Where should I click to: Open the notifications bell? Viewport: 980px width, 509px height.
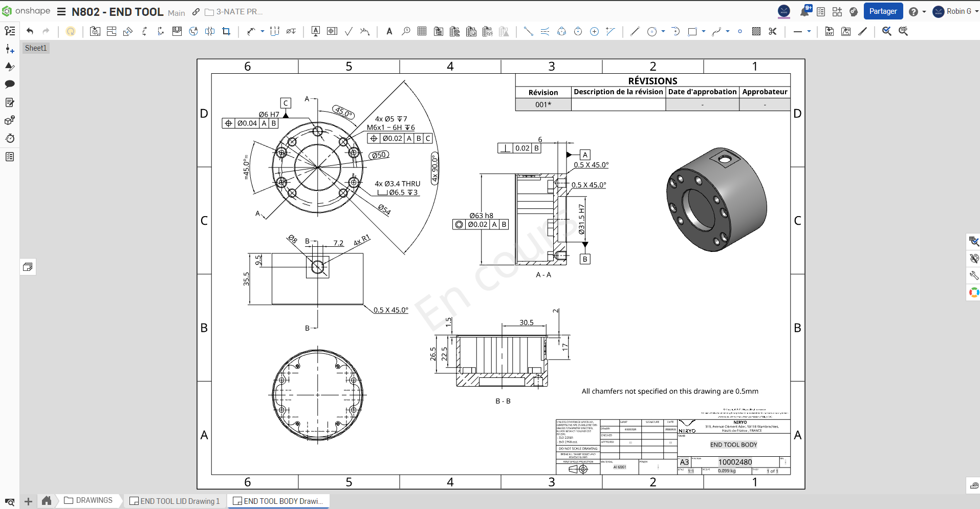[804, 11]
